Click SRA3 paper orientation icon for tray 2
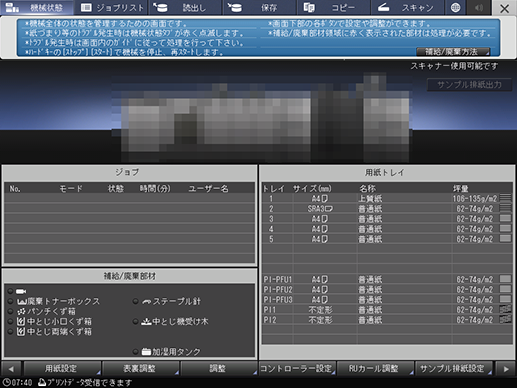This screenshot has width=517, height=388. click(329, 209)
